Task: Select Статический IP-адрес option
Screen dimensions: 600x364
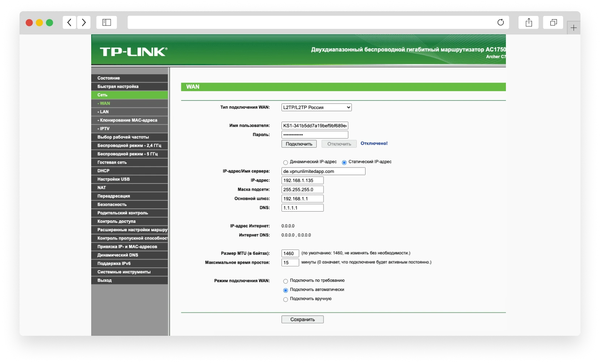Action: click(344, 162)
